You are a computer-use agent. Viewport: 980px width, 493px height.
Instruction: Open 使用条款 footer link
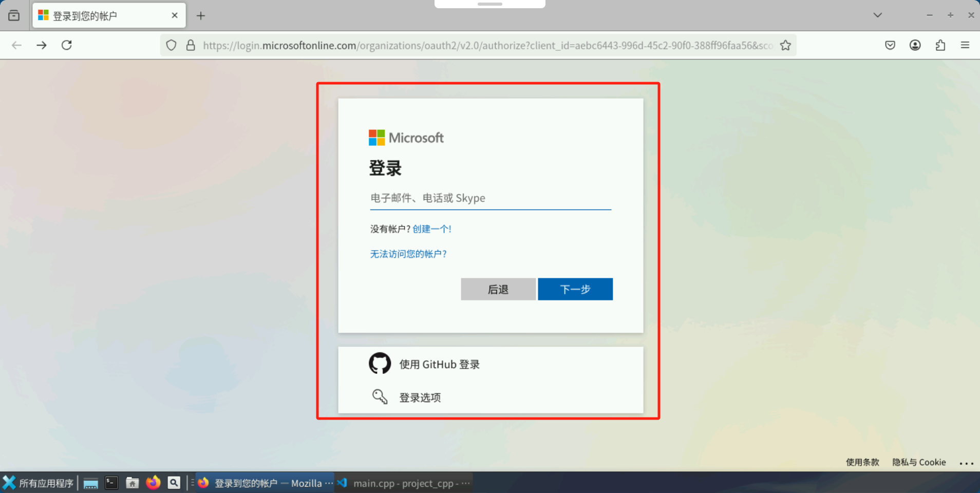tap(862, 462)
